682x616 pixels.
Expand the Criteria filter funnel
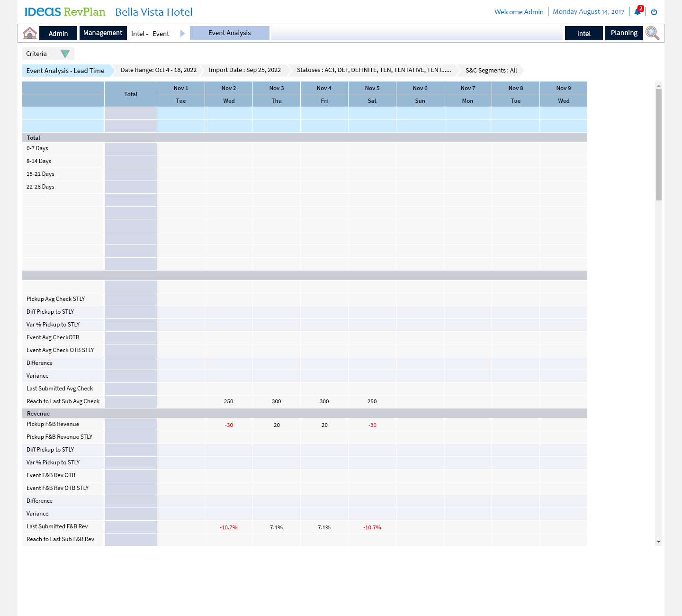point(65,54)
